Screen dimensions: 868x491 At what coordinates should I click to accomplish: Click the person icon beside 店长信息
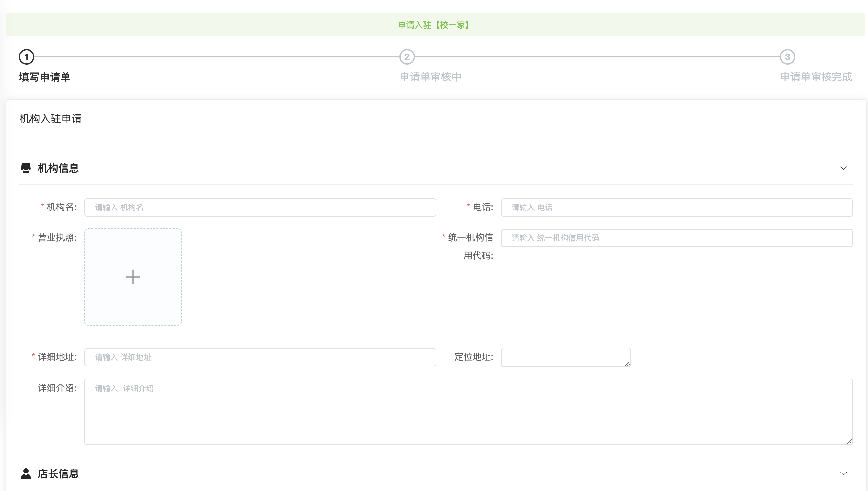26,473
